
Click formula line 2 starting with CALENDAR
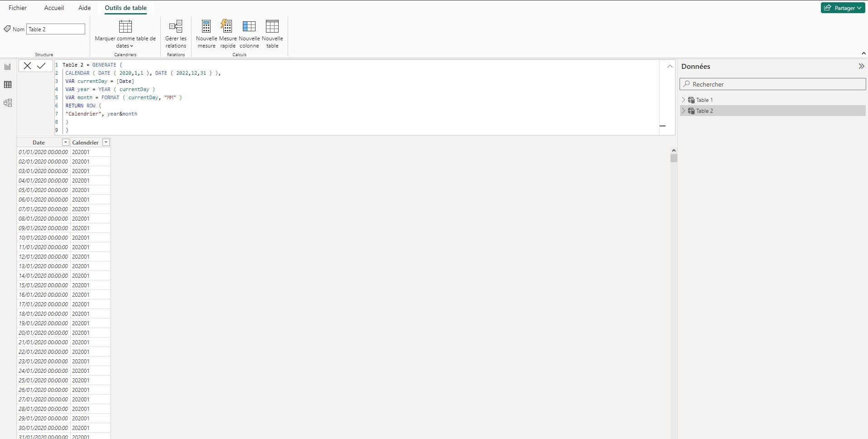143,73
